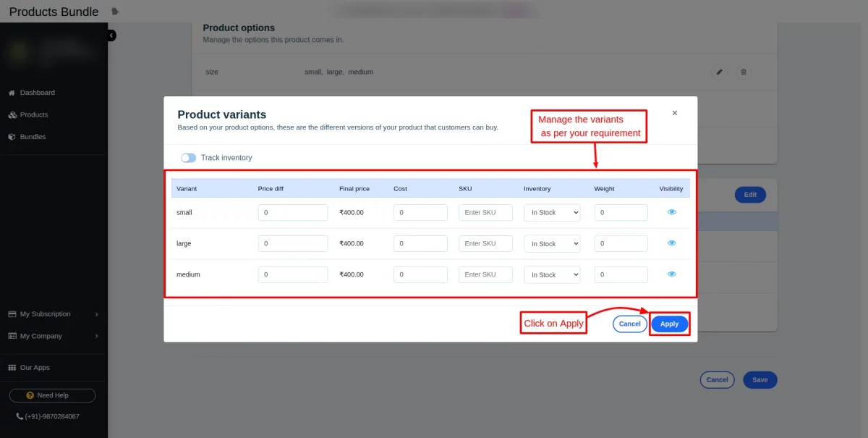The height and width of the screenshot is (438, 868).
Task: Click Cancel in the variants dialog
Action: (x=629, y=324)
